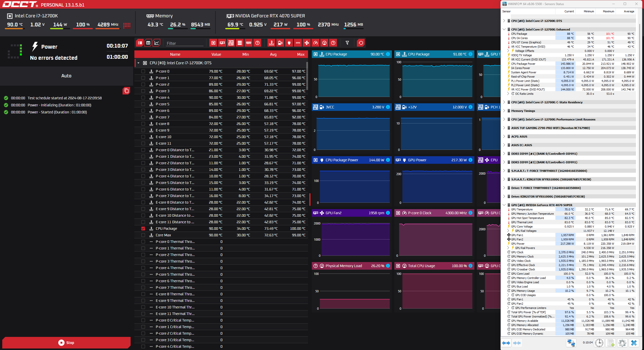Open info for the CPU Package Power graph
Screen dimensions: 644x350
(x=388, y=160)
